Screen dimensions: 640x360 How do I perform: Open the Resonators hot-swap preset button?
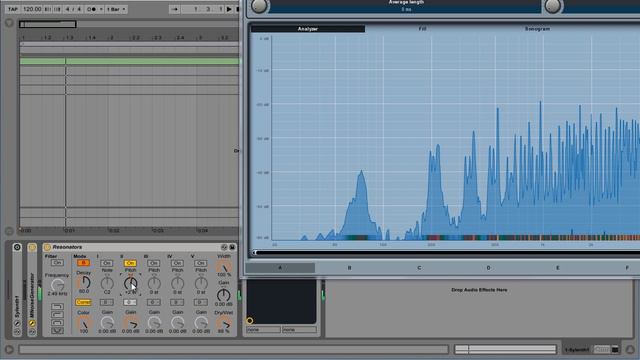tap(224, 247)
